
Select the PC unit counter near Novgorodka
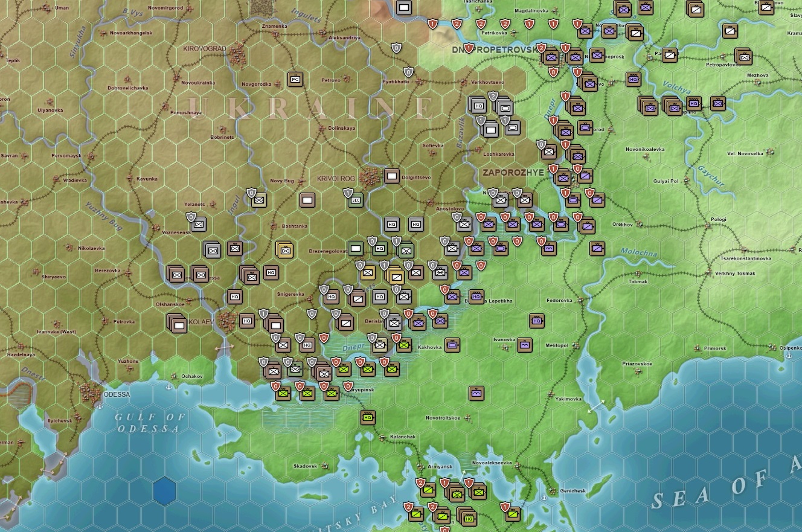click(x=295, y=79)
